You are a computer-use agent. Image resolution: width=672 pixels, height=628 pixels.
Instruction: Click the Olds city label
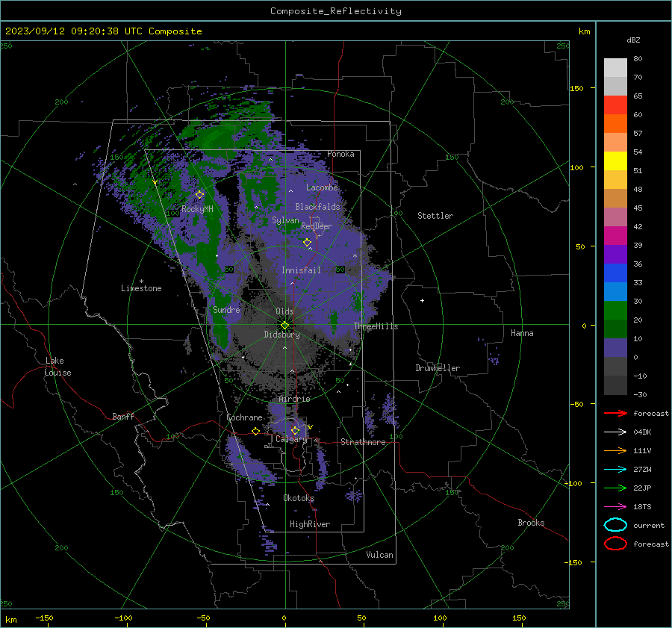(284, 311)
